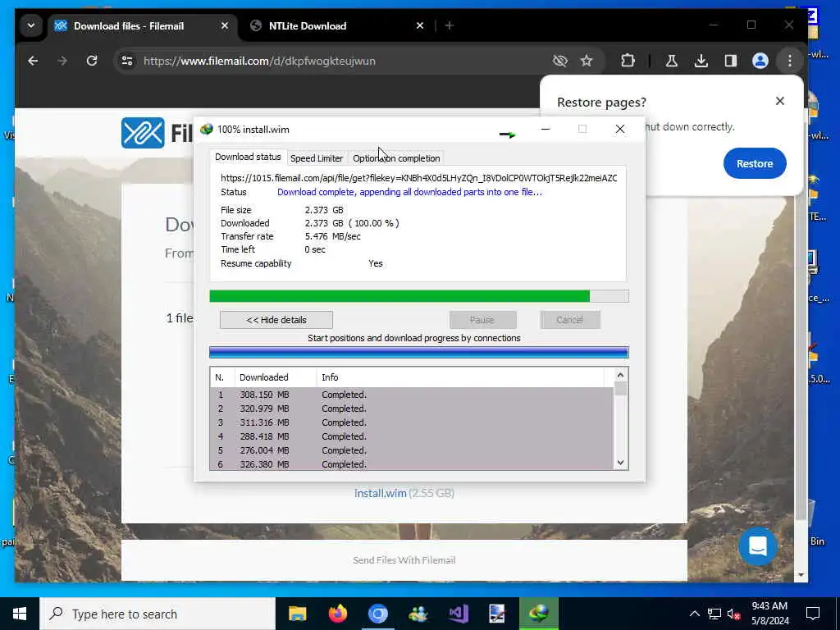
Task: Open the Filemail chat support bubble
Action: 757,546
